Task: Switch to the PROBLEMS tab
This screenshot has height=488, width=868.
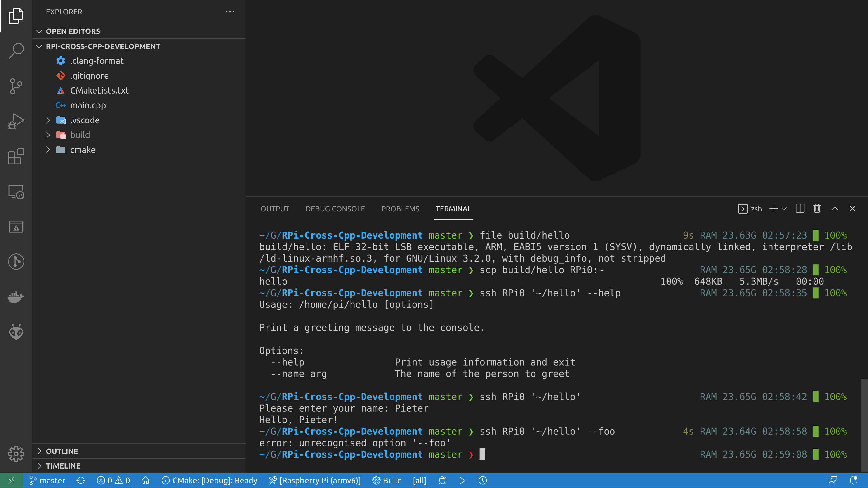Action: click(x=400, y=209)
